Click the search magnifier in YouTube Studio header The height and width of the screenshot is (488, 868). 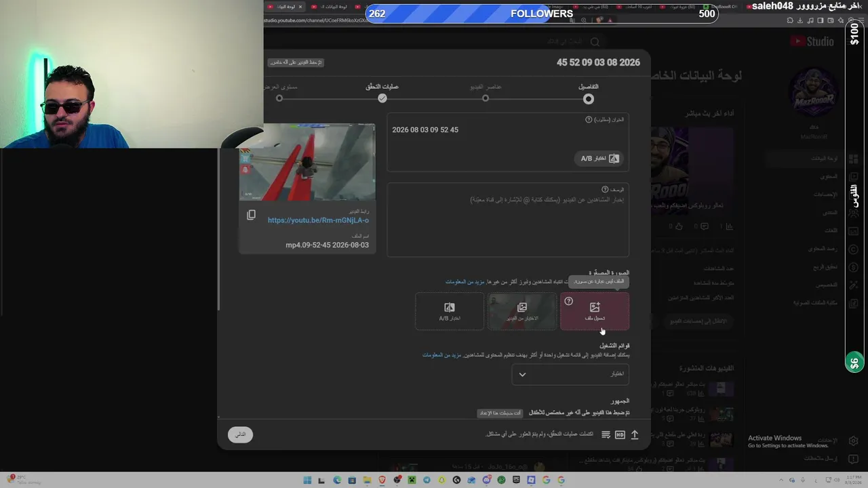[595, 41]
